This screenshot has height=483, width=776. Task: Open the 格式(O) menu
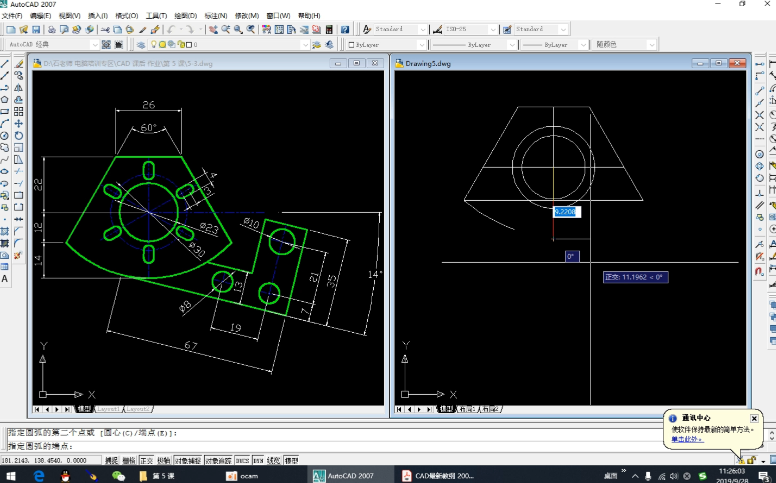pos(127,16)
